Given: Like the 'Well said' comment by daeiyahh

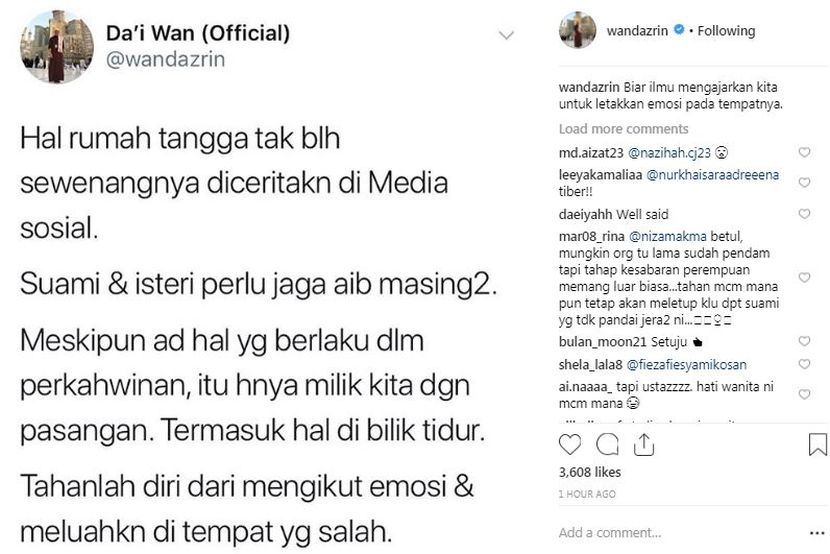Looking at the screenshot, I should coord(804,214).
